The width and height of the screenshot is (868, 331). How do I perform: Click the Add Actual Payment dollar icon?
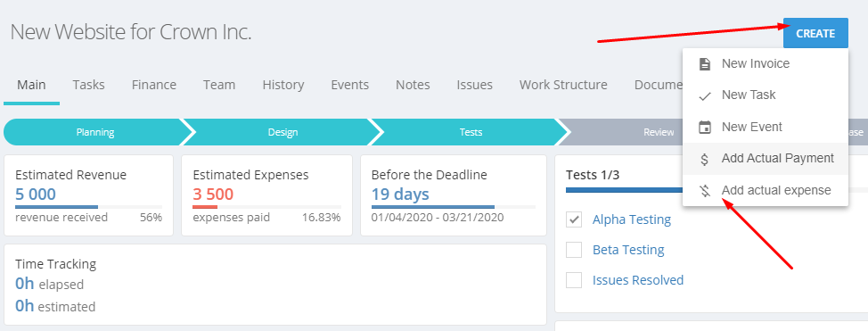point(705,159)
